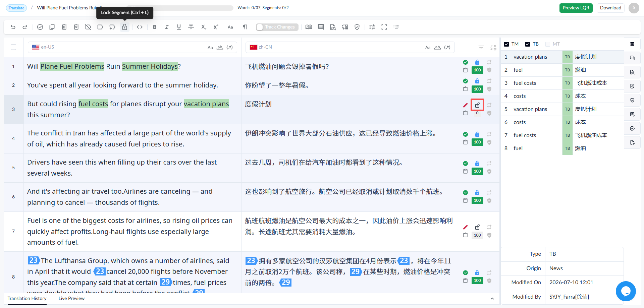Open the chat support bubble
Viewport: 644px width, 308px height.
(626, 291)
